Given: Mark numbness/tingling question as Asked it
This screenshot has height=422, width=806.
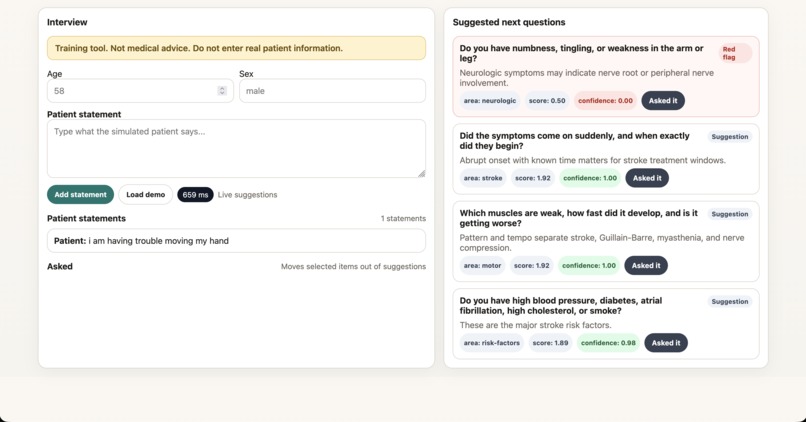Looking at the screenshot, I should (x=663, y=101).
